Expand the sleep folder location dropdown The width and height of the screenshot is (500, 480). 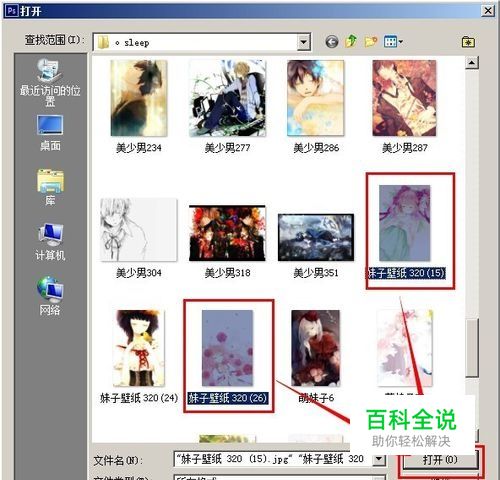pyautogui.click(x=303, y=42)
